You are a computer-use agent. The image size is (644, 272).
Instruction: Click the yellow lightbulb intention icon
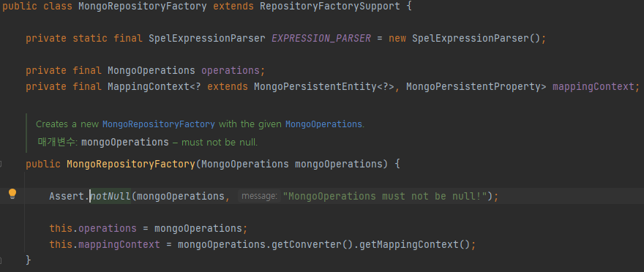12,194
